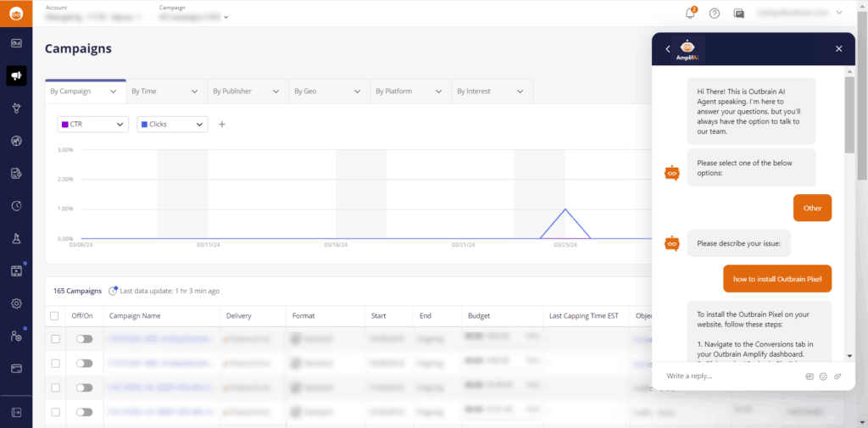Expand the user account menu chevron

[839, 12]
